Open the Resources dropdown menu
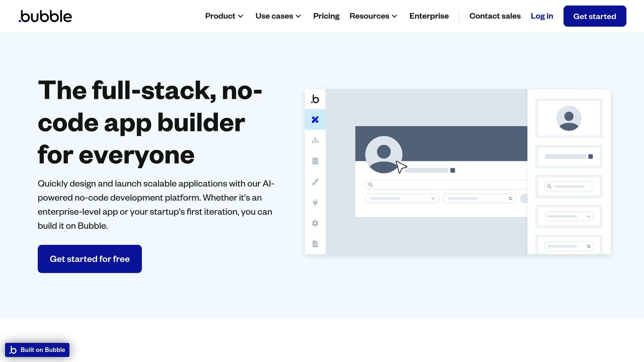 click(373, 16)
